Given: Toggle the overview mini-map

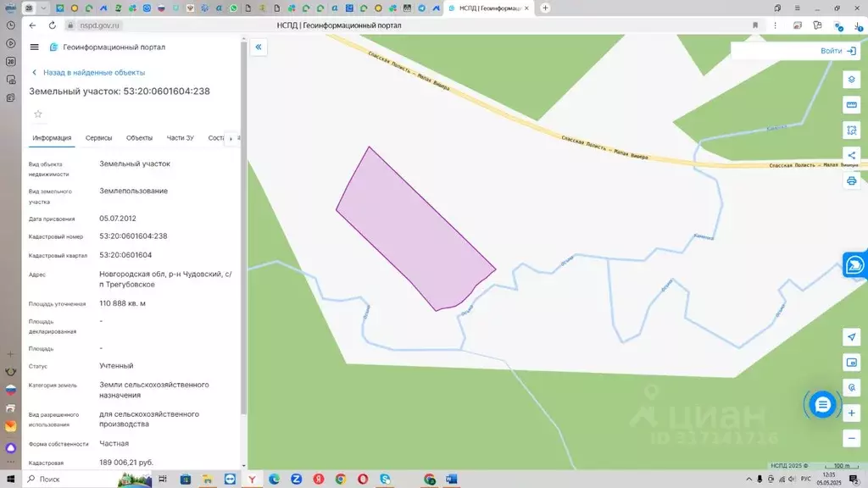Looking at the screenshot, I should 851,363.
